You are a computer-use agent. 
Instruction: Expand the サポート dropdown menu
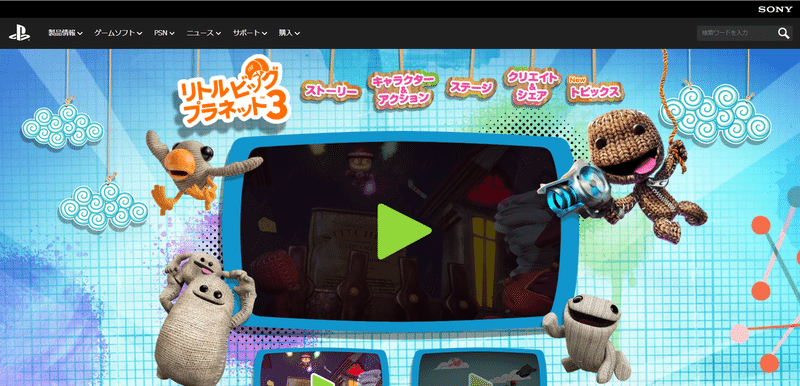coord(250,33)
